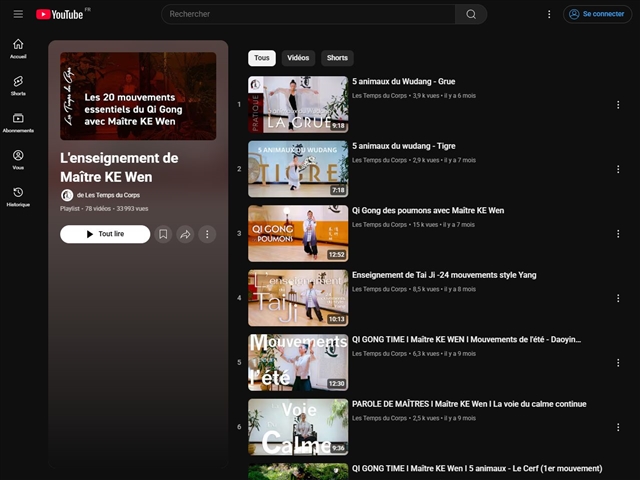The image size is (640, 480).
Task: Open options for Mouvements de l'été video
Action: point(618,363)
